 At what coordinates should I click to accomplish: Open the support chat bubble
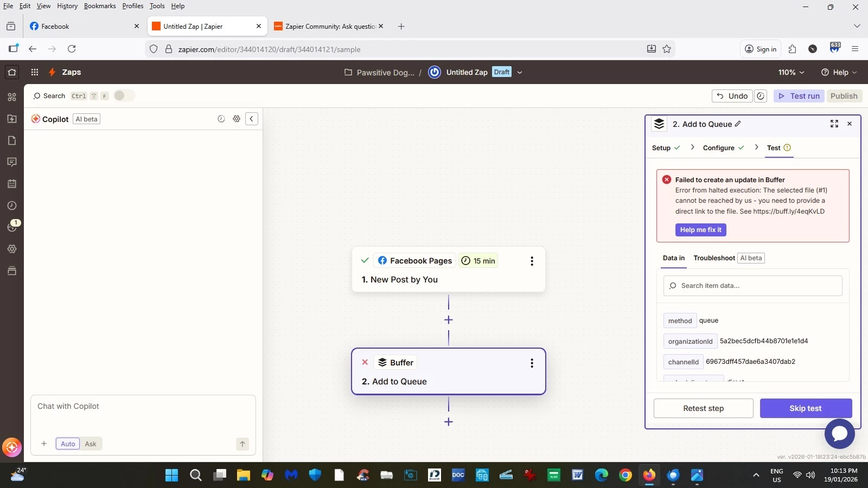(x=839, y=433)
